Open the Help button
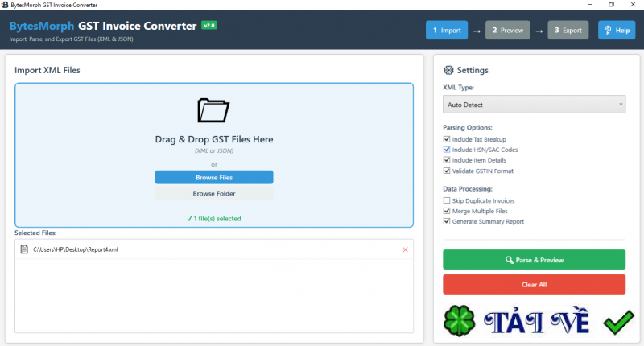Image resolution: width=644 pixels, height=346 pixels. 617,30
